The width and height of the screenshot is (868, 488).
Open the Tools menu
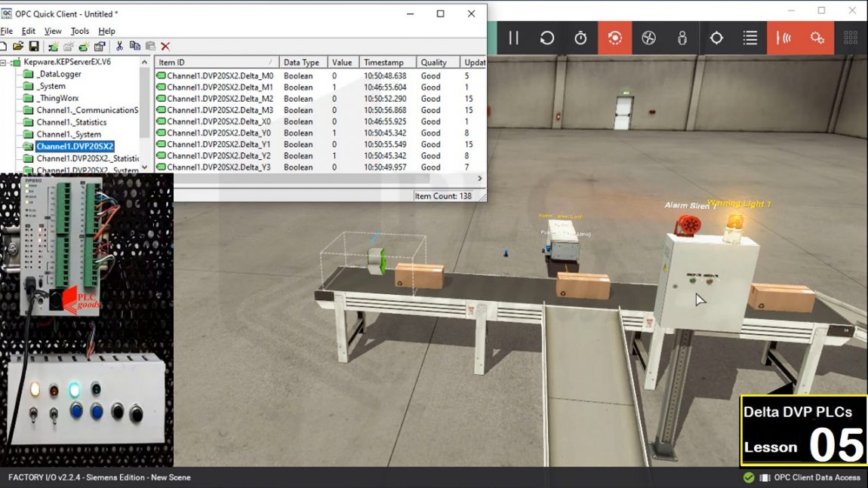point(80,31)
